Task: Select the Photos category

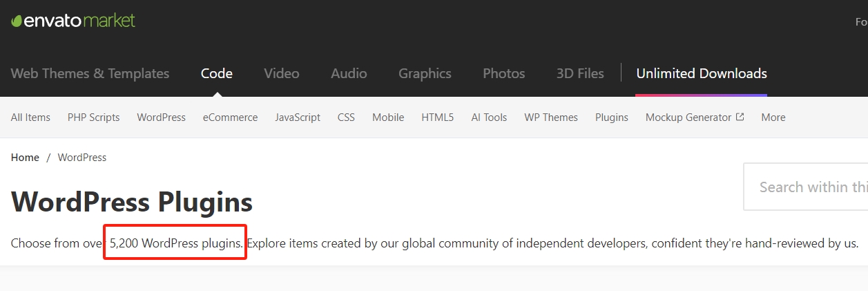Action: [503, 73]
